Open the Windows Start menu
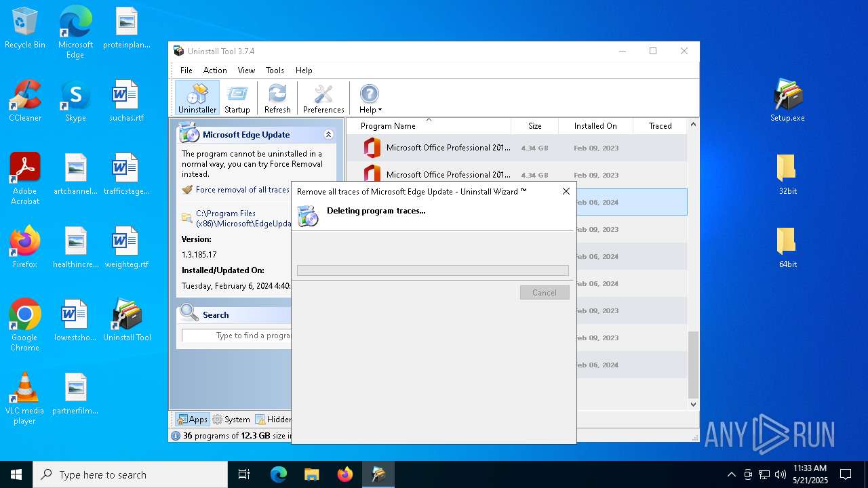The image size is (868, 488). (x=16, y=474)
